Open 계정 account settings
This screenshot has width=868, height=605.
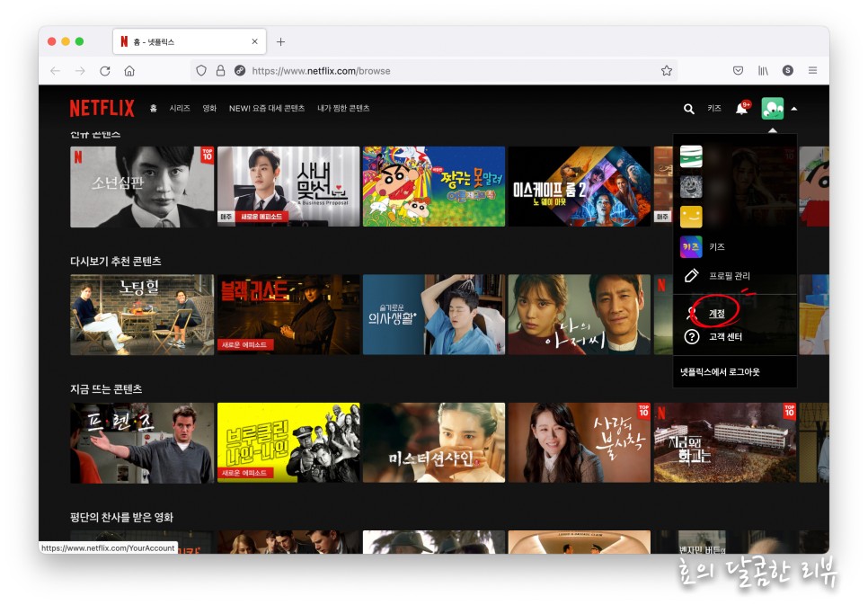tap(717, 313)
